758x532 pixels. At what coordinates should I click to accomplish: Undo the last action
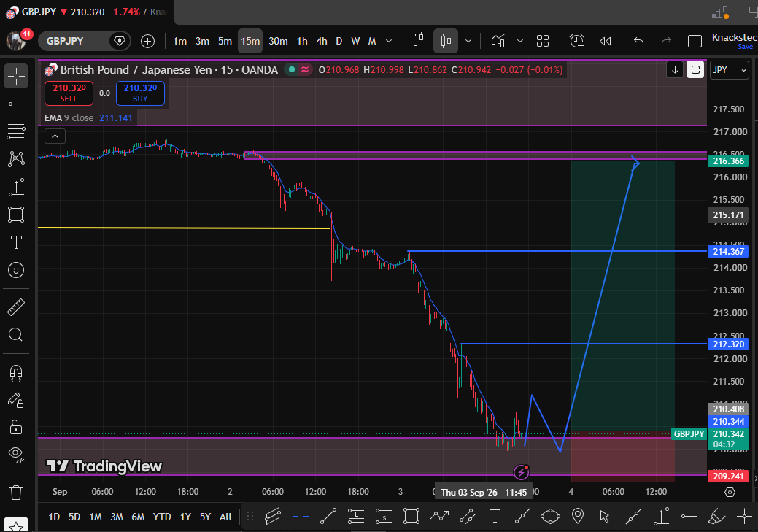tap(638, 41)
